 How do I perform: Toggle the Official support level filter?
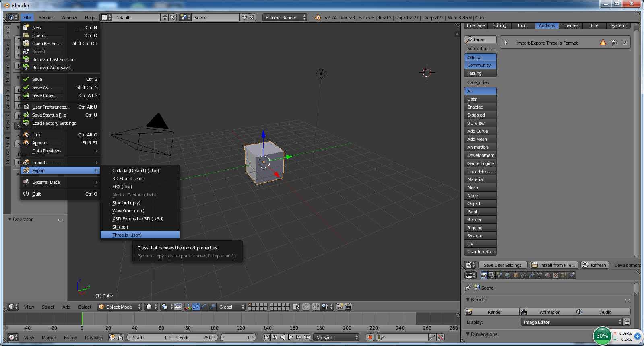(480, 58)
